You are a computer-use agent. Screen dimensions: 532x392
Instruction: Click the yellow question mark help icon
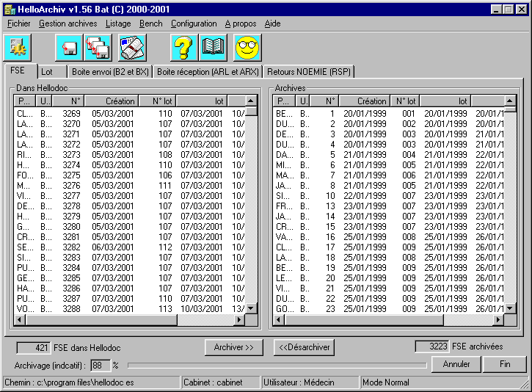point(183,47)
